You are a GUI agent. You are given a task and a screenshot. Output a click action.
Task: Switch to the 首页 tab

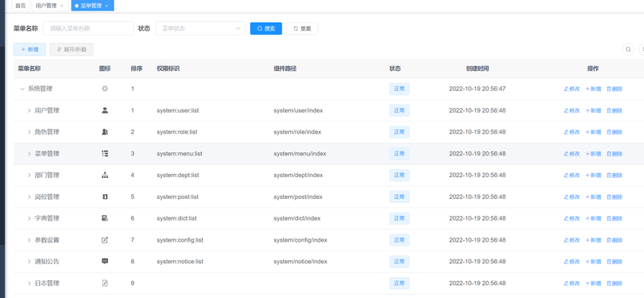[x=21, y=6]
